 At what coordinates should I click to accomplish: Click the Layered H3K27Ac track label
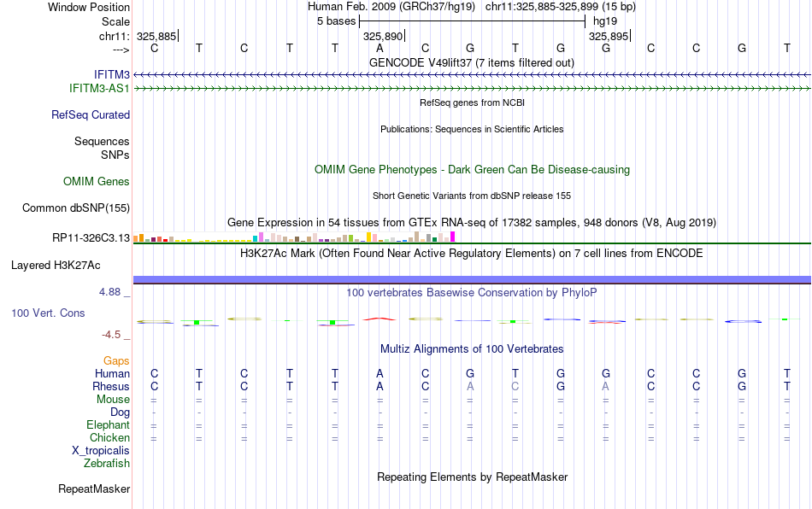tap(56, 266)
